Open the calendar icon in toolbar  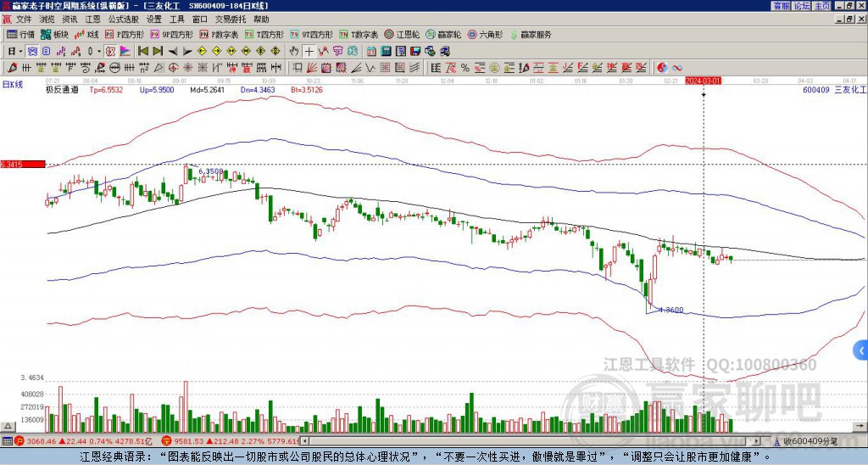[x=371, y=52]
